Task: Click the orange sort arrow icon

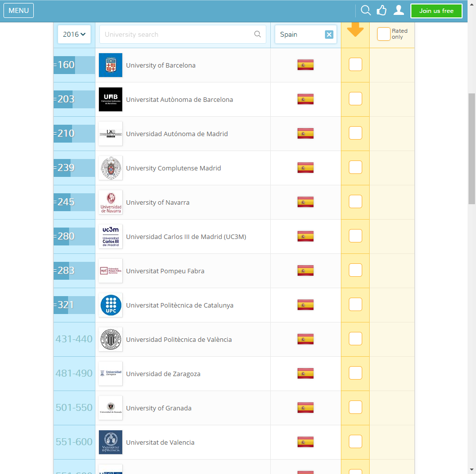Action: (355, 29)
